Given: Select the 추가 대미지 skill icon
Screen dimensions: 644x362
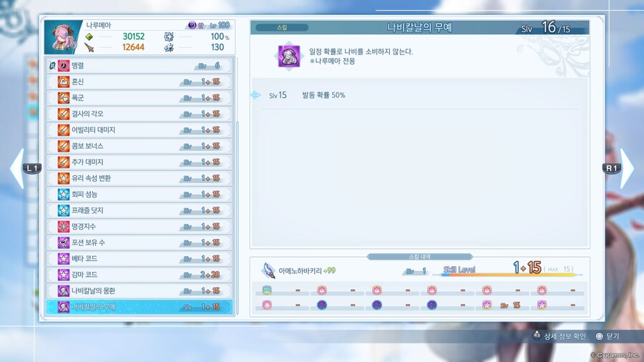Looking at the screenshot, I should [x=63, y=162].
